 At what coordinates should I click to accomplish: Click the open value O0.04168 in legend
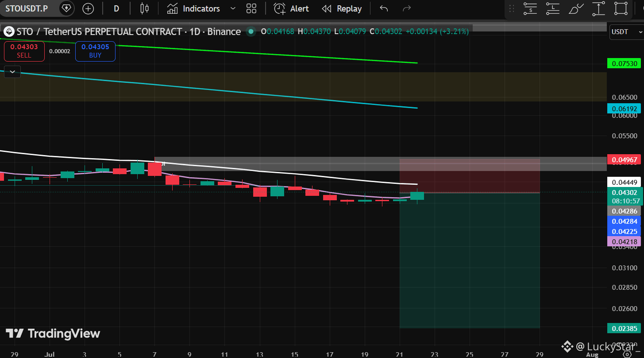click(x=278, y=31)
